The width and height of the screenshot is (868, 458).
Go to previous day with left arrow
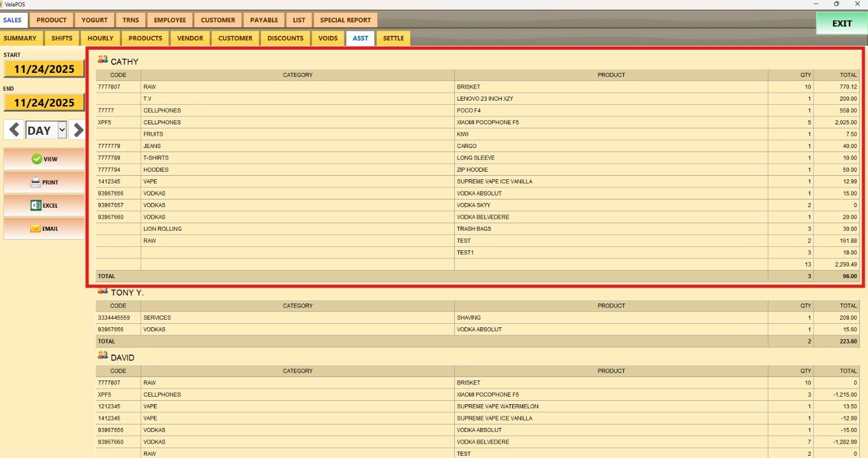(x=14, y=130)
